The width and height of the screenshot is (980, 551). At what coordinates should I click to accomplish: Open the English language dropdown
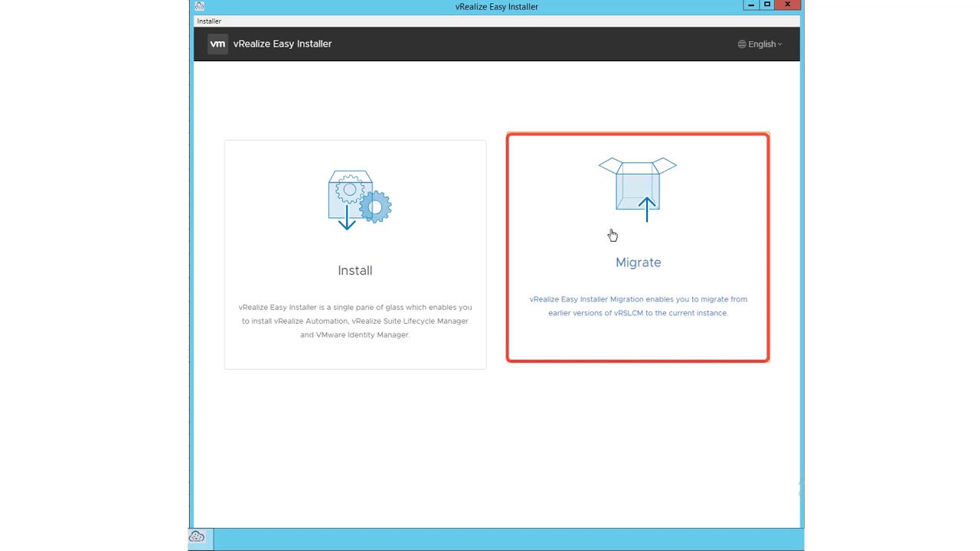point(761,44)
